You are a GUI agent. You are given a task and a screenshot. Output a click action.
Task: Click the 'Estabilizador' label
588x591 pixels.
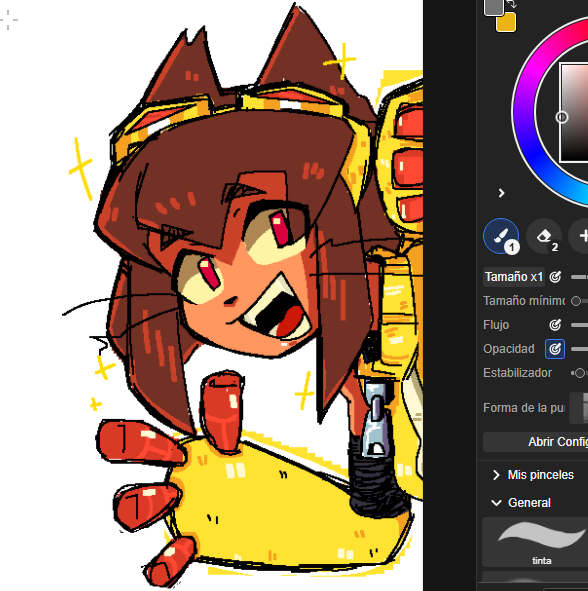(x=517, y=373)
